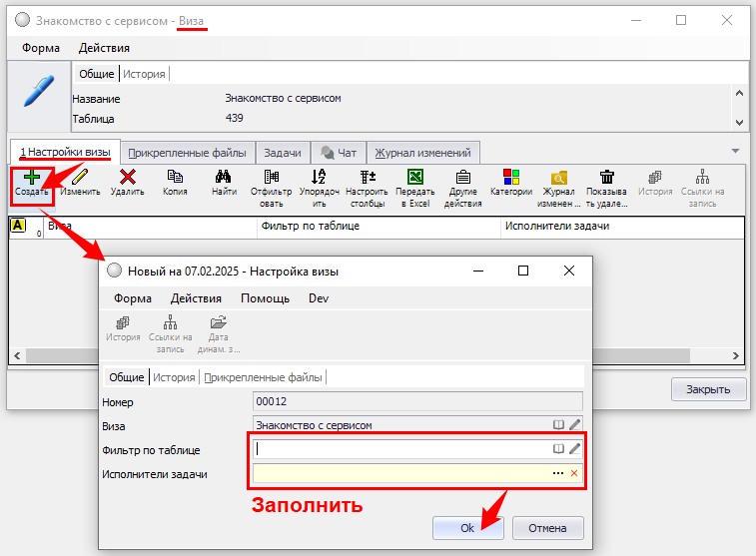
Task: Open Настроить столбцы column settings
Action: (367, 178)
